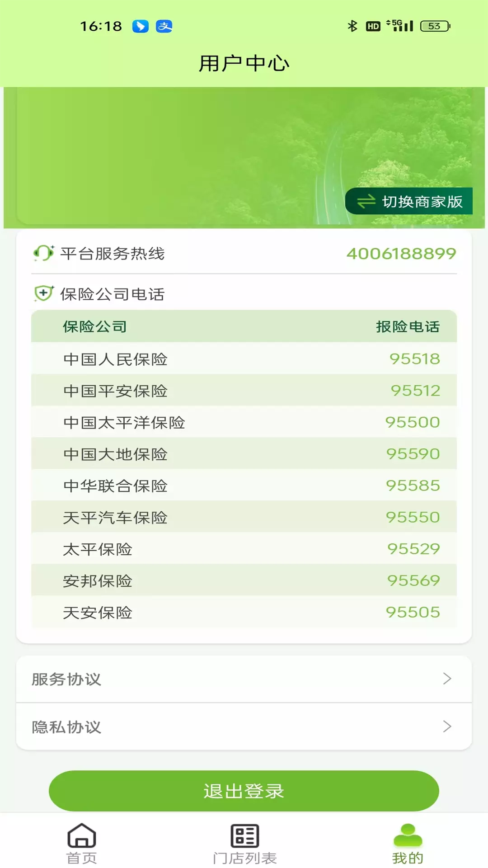This screenshot has height=868, width=488.
Task: Tap the Alipay notification icon in status bar
Action: point(164,26)
